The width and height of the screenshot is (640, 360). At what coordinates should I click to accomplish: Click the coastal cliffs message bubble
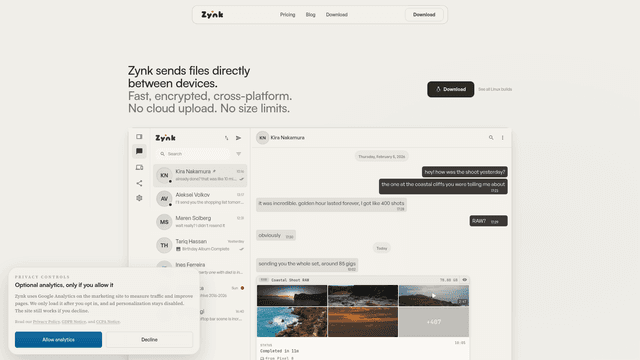click(x=443, y=186)
